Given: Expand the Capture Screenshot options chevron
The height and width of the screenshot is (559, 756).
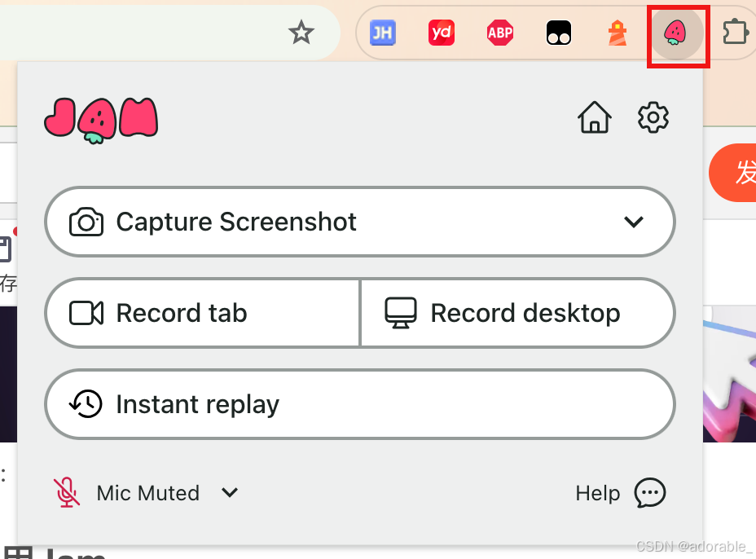Looking at the screenshot, I should click(634, 222).
